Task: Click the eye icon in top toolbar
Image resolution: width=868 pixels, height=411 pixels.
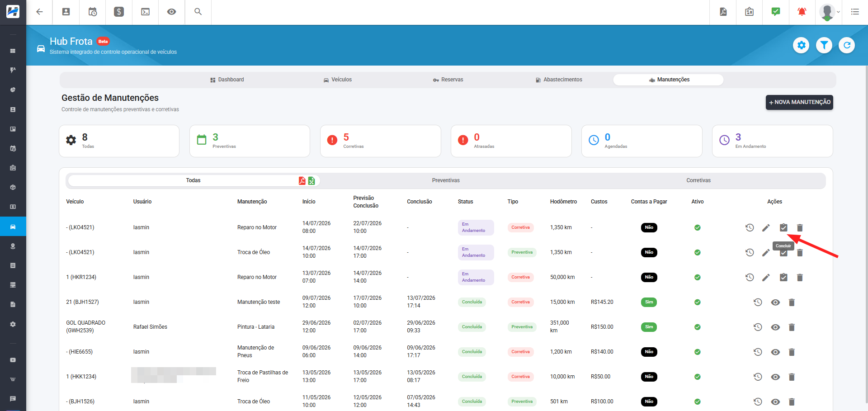Action: [x=171, y=12]
